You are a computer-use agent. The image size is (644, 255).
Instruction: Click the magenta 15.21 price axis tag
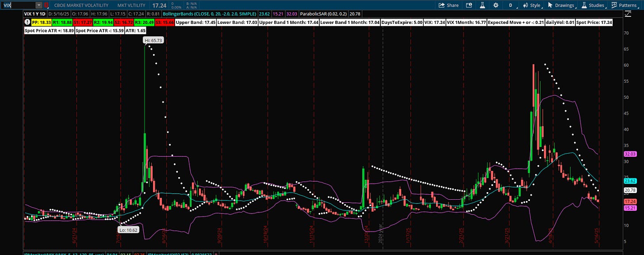(x=630, y=208)
